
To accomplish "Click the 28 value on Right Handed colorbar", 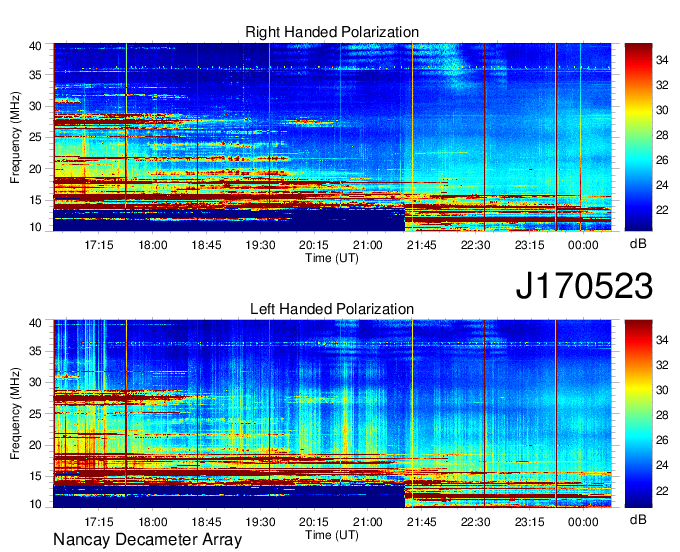I will (662, 135).
